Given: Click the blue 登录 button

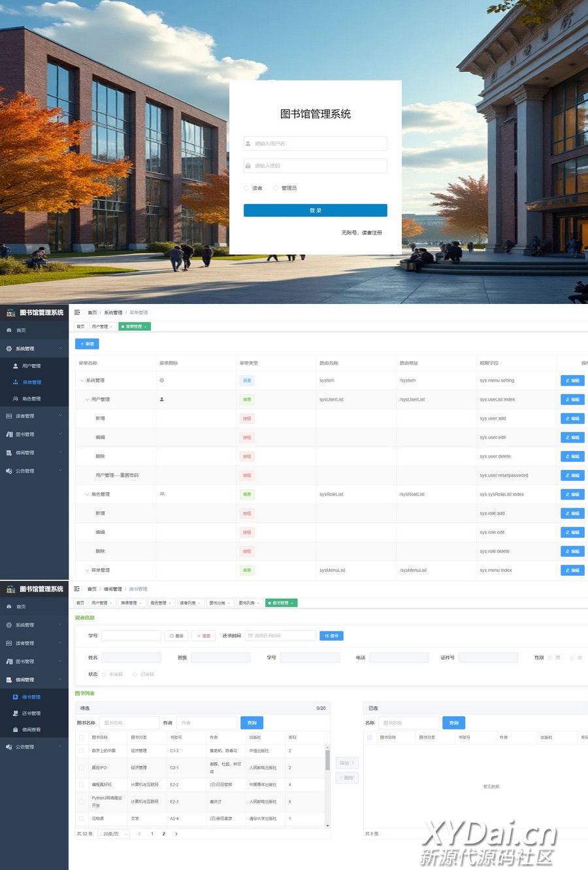Looking at the screenshot, I should (315, 210).
